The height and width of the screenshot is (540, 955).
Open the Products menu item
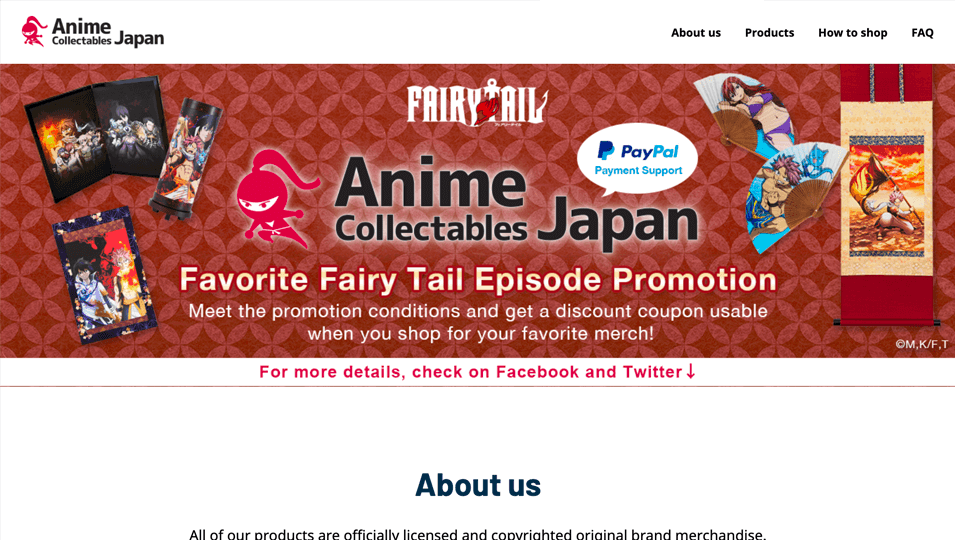[769, 33]
